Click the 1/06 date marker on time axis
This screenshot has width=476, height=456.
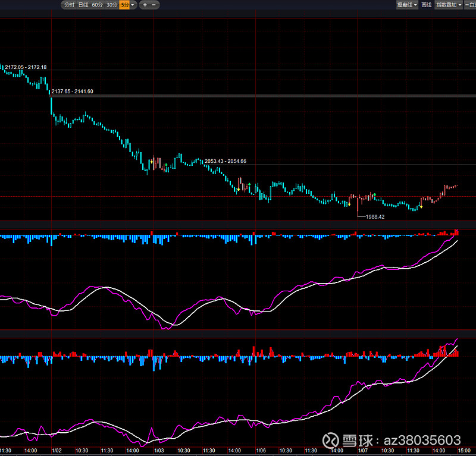[261, 451]
